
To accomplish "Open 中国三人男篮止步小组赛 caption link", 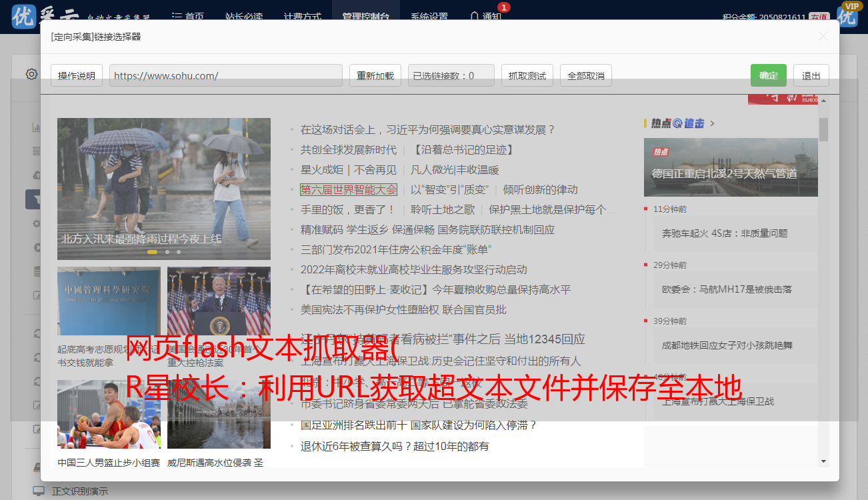I will (x=109, y=463).
